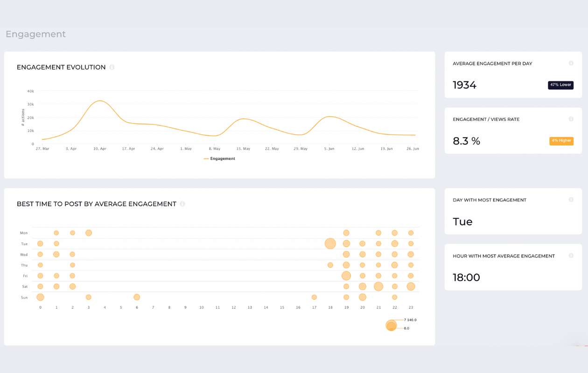Select the Sunday bubble at hour 0
The image size is (588, 373).
[x=40, y=297]
